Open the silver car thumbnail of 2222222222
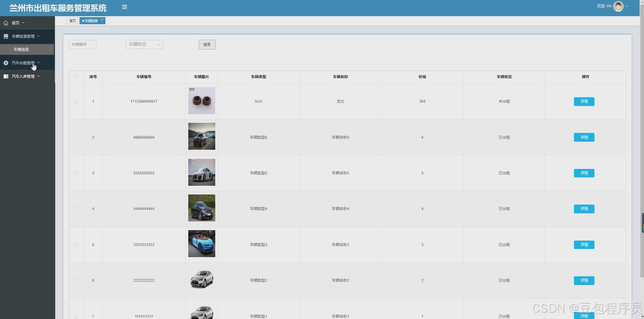The image size is (644, 319). pyautogui.click(x=202, y=279)
